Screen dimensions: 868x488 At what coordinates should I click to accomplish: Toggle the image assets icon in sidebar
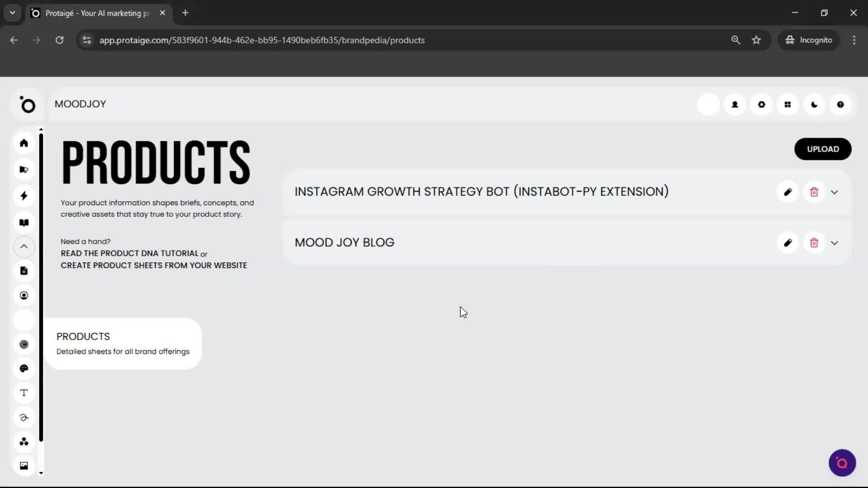[x=24, y=465]
